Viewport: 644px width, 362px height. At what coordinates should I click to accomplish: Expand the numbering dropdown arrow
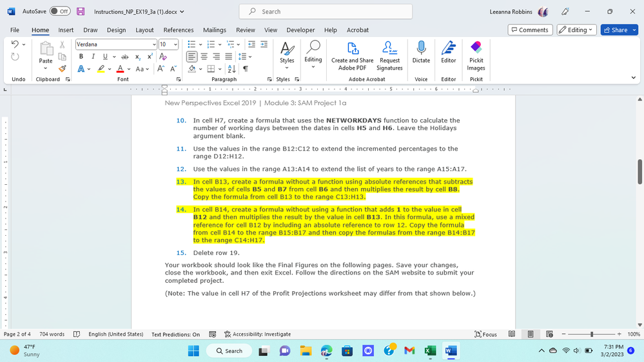[220, 44]
